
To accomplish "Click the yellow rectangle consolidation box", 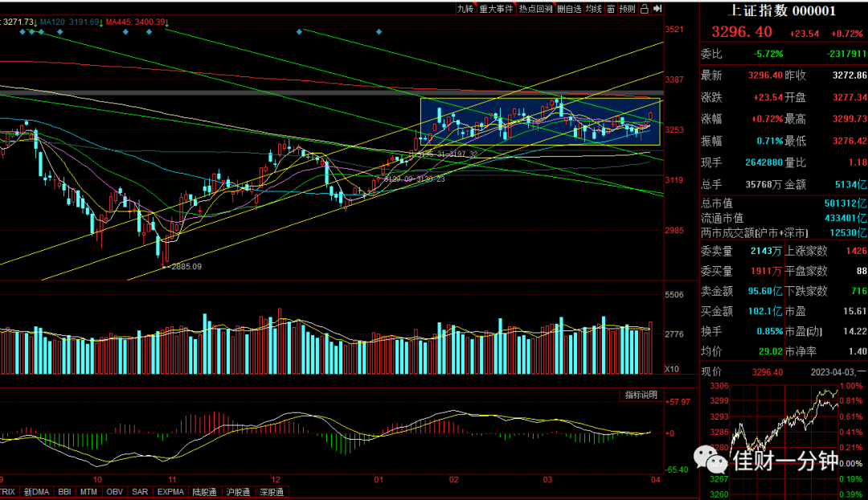I will pyautogui.click(x=540, y=122).
